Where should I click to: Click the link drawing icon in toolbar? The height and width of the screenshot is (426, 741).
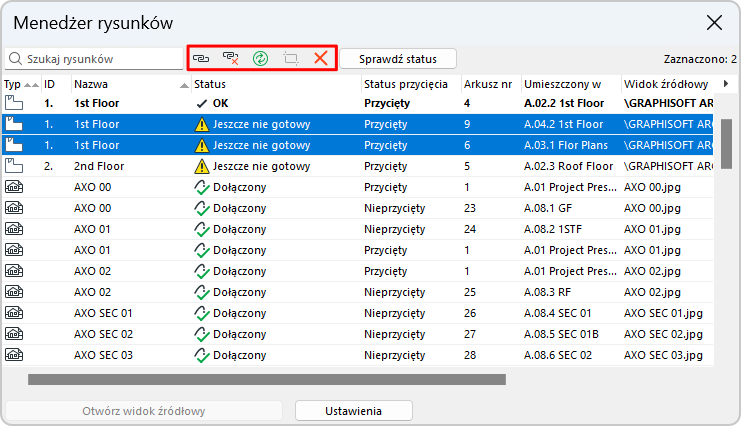click(201, 59)
